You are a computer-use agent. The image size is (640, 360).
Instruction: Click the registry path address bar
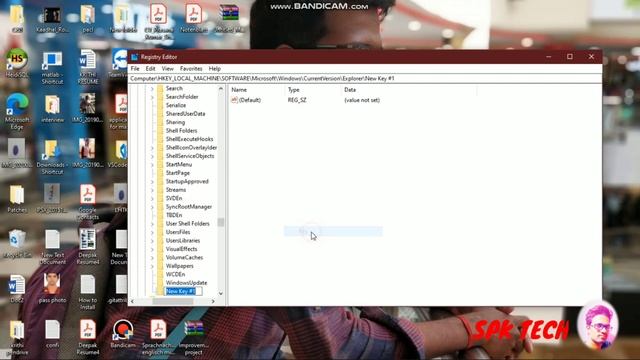(365, 78)
